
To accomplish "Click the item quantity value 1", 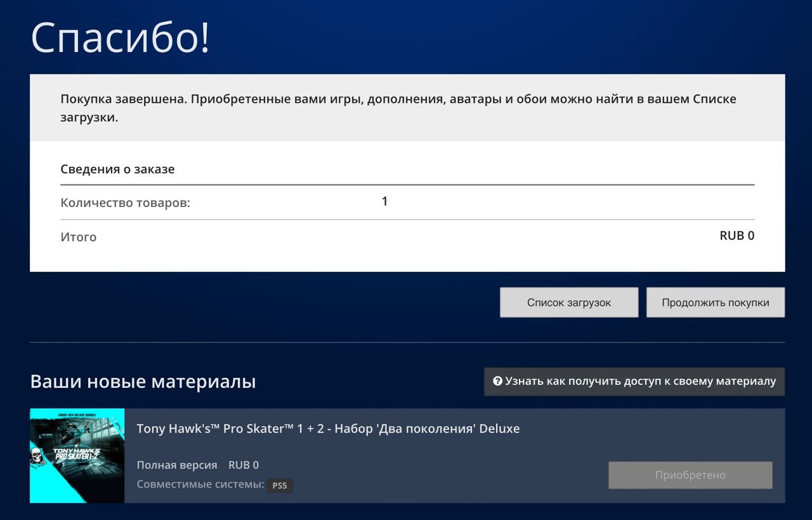I will tap(384, 202).
